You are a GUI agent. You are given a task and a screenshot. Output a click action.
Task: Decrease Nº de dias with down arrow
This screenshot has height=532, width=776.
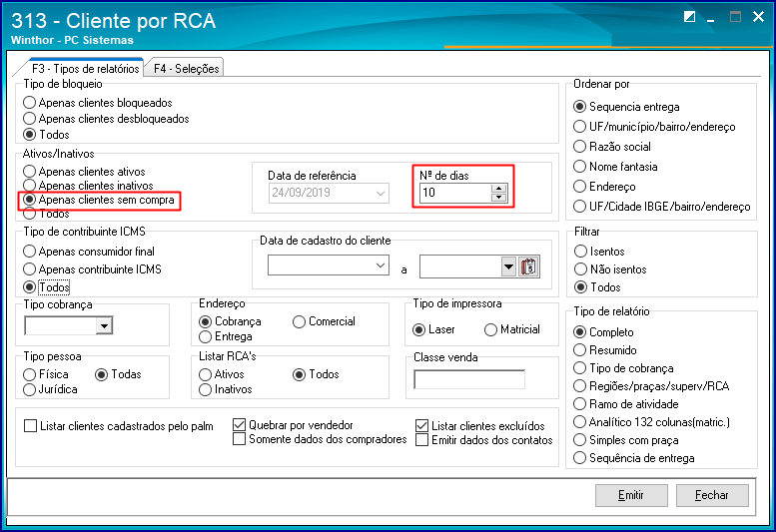(499, 198)
